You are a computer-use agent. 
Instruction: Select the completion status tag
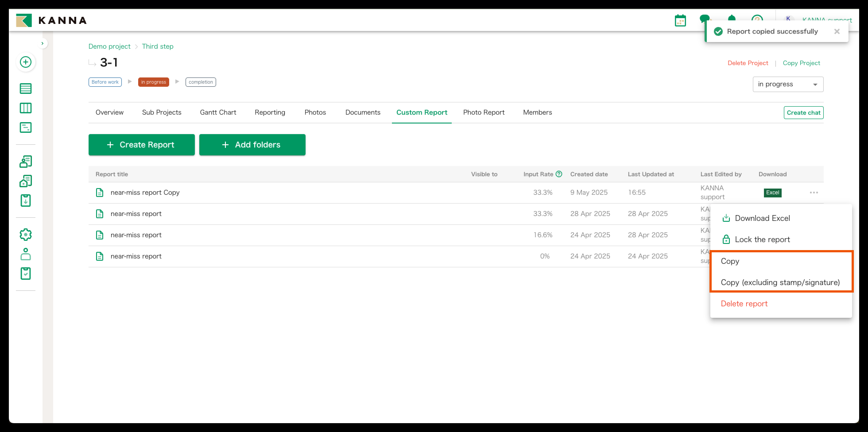[x=200, y=82]
